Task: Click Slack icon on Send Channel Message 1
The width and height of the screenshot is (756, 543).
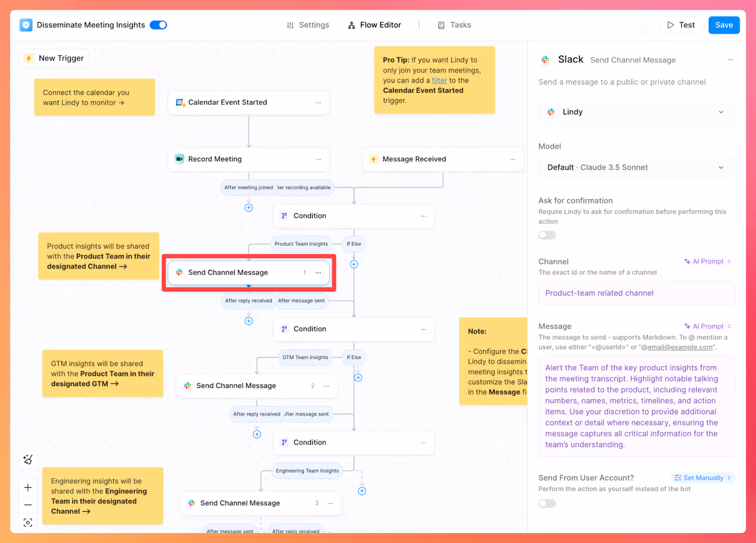Action: pyautogui.click(x=180, y=272)
